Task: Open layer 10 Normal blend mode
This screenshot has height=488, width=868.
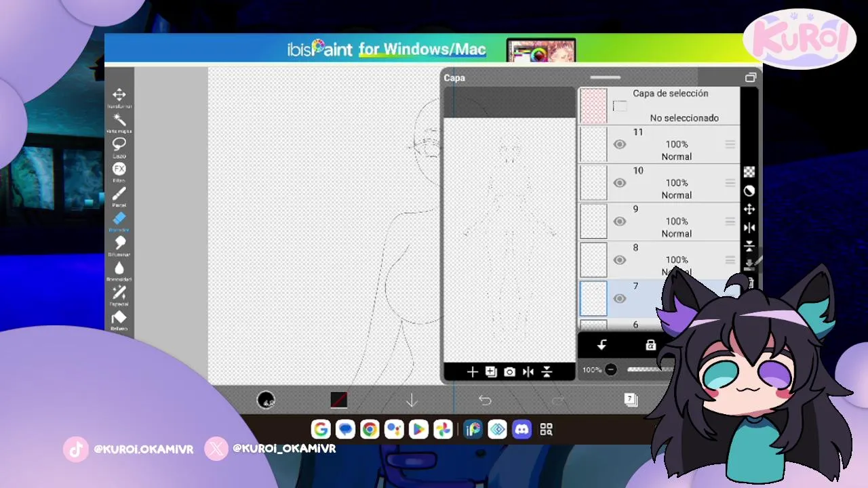Action: [x=677, y=195]
